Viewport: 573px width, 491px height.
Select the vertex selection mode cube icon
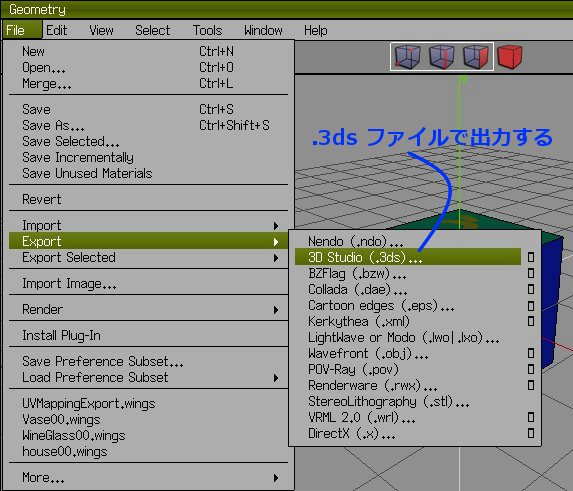pyautogui.click(x=407, y=57)
